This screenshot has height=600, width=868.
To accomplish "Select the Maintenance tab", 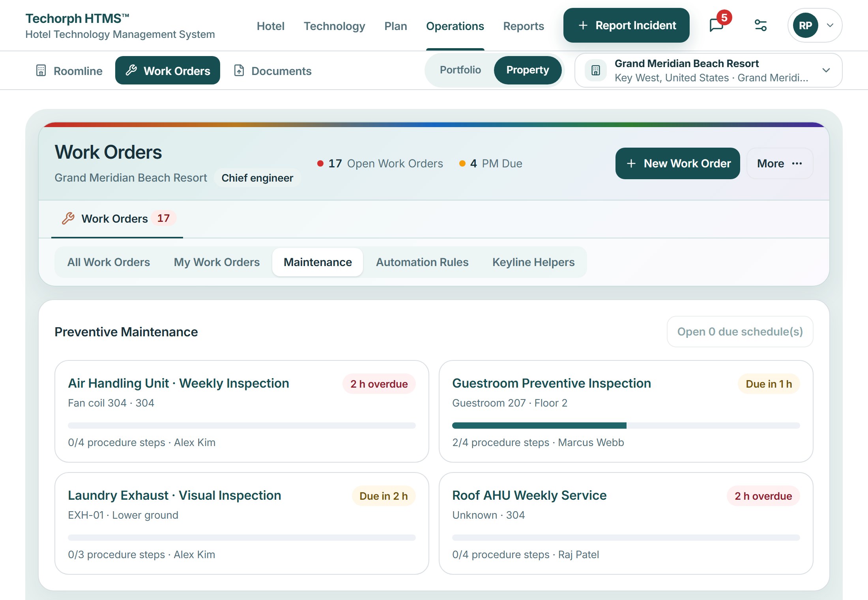I will pos(318,262).
